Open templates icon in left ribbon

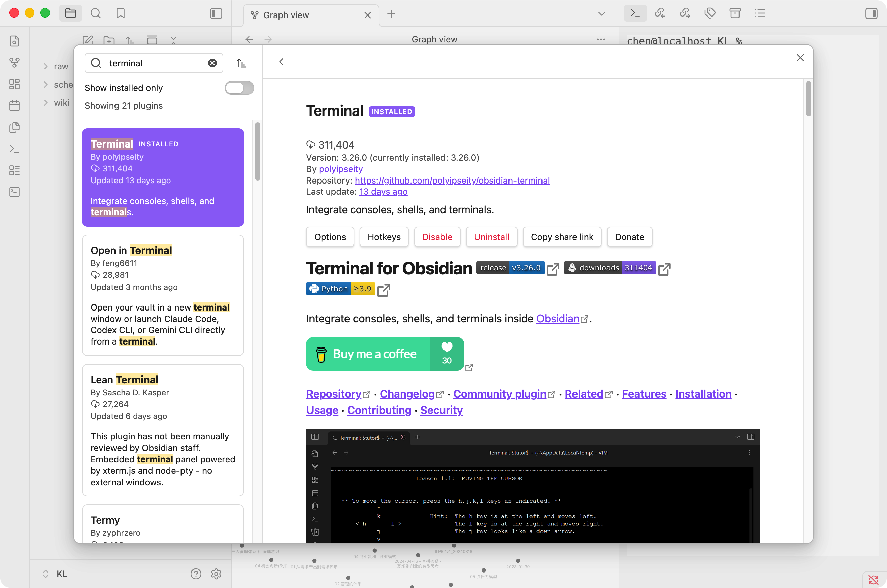coord(14,127)
